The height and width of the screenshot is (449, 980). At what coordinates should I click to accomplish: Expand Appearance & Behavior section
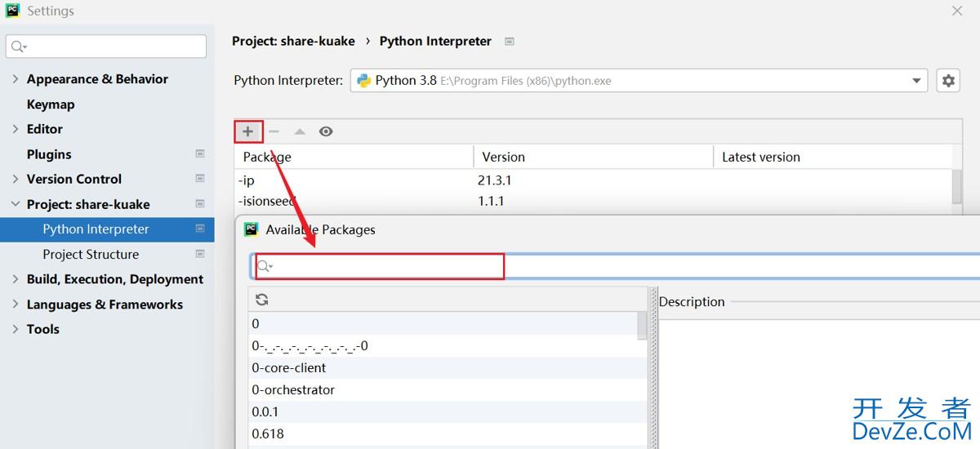pyautogui.click(x=16, y=79)
